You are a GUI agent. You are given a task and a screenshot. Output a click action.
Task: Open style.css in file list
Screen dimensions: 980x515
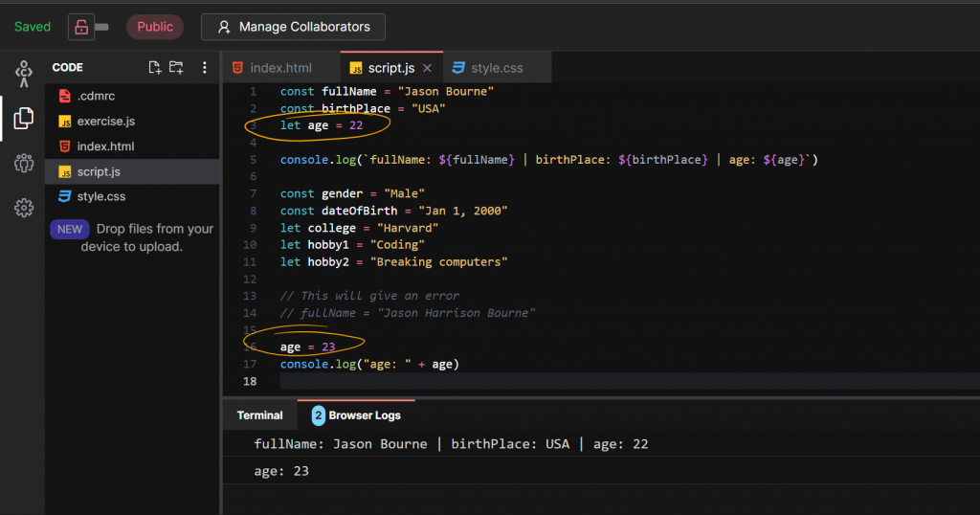point(132,196)
